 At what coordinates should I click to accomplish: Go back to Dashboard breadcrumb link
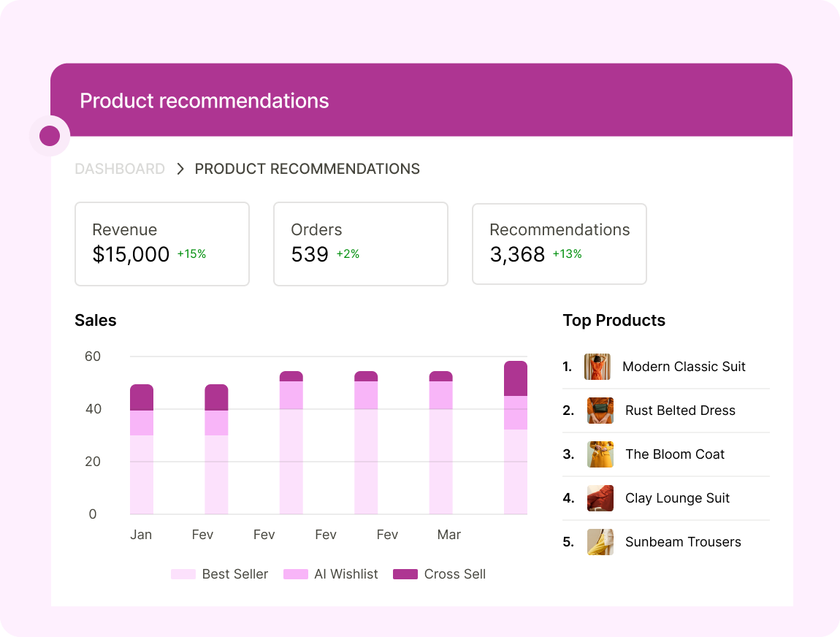pos(120,169)
